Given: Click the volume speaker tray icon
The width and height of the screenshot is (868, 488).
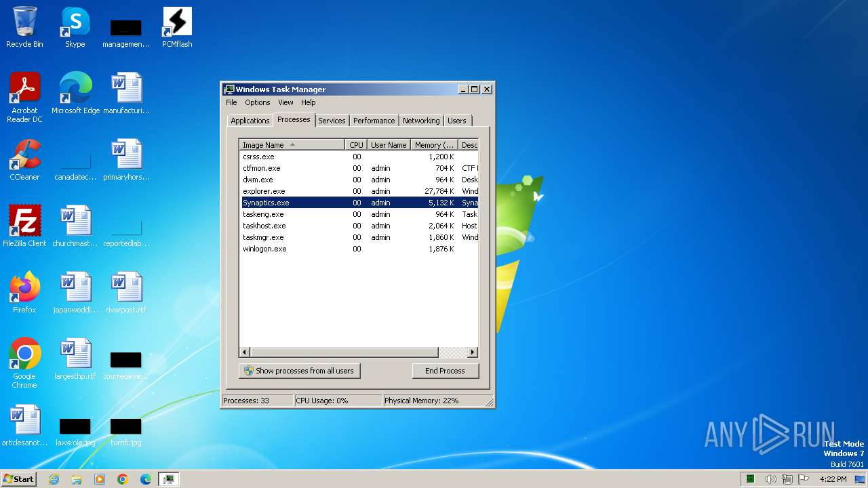Looking at the screenshot, I should (770, 479).
